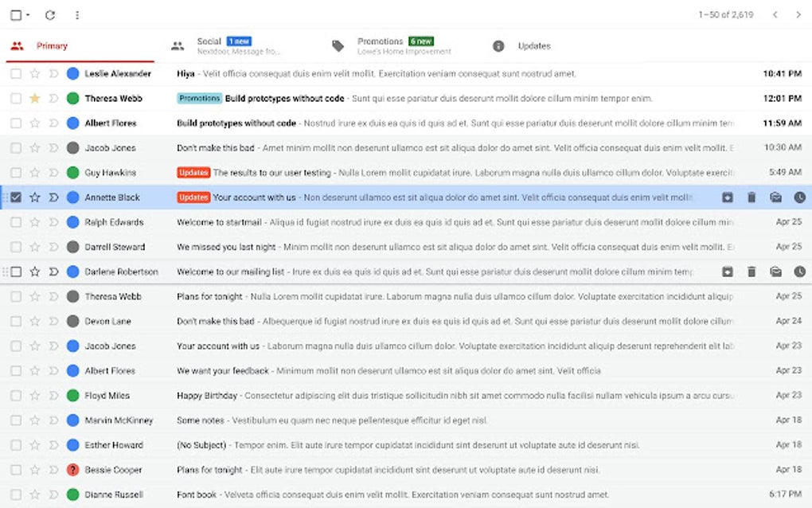
Task: Archive the Annette Black email
Action: click(727, 197)
